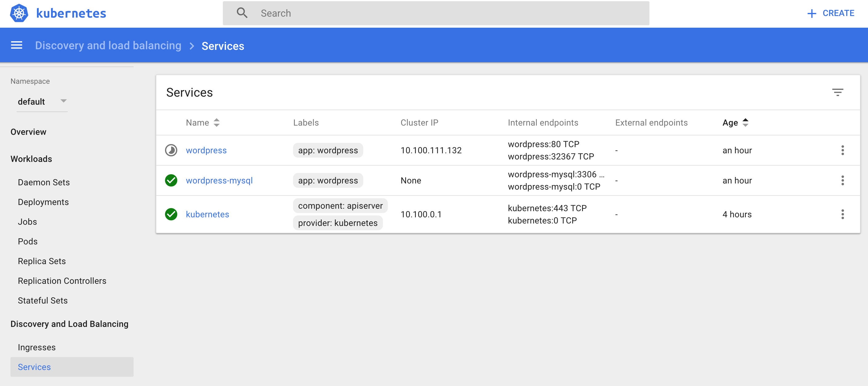Open Stateful Sets in the sidebar
The height and width of the screenshot is (386, 868).
tap(43, 300)
